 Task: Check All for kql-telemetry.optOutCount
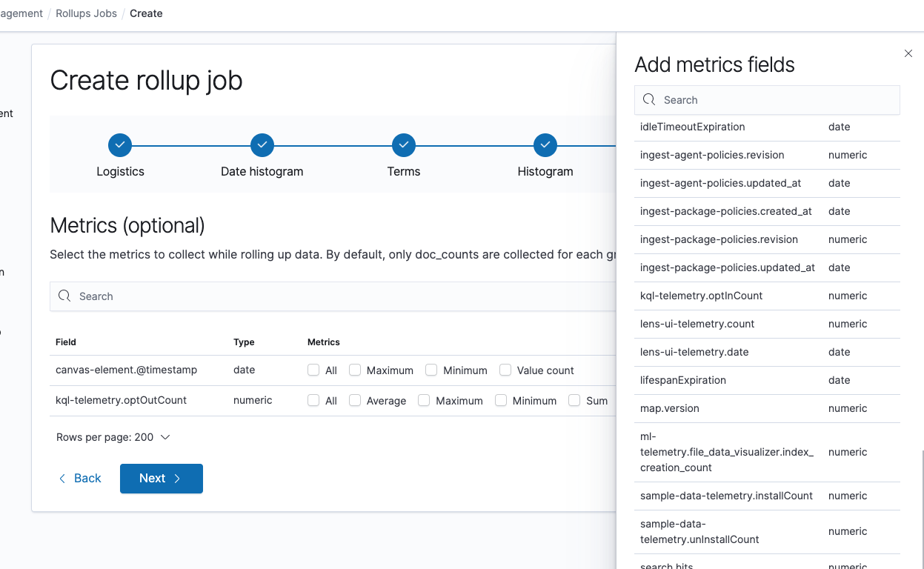(313, 400)
